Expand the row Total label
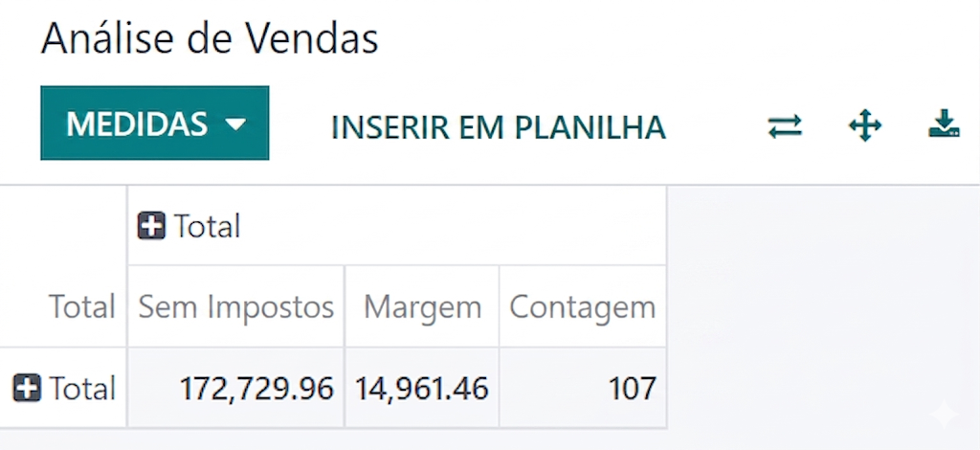The width and height of the screenshot is (980, 450). [82, 389]
